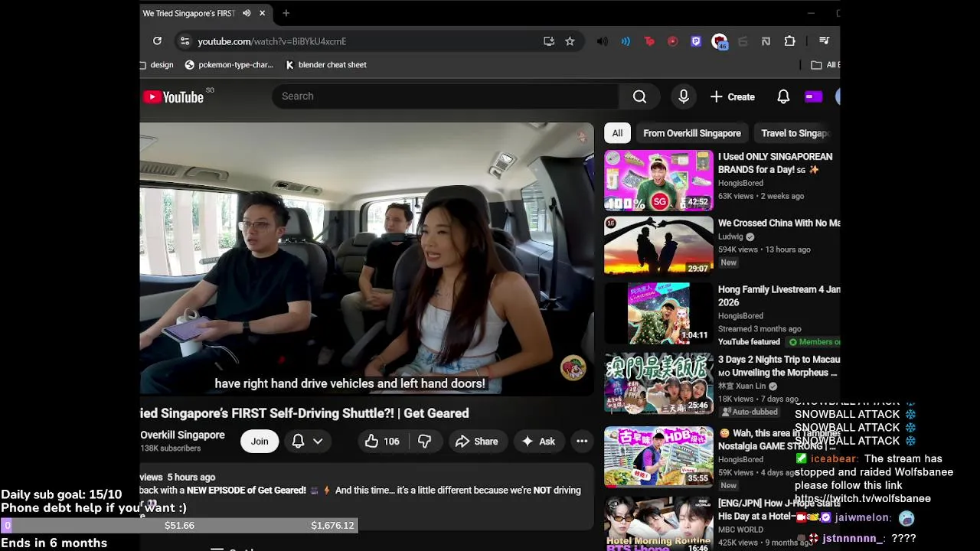Install app icon in address bar
Screen dimensions: 980x551
click(549, 41)
